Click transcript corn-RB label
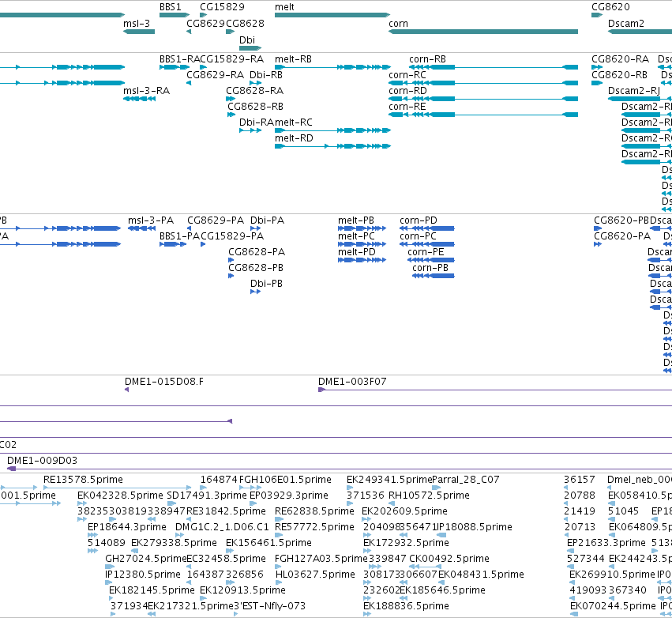This screenshot has width=672, height=618. click(x=428, y=59)
